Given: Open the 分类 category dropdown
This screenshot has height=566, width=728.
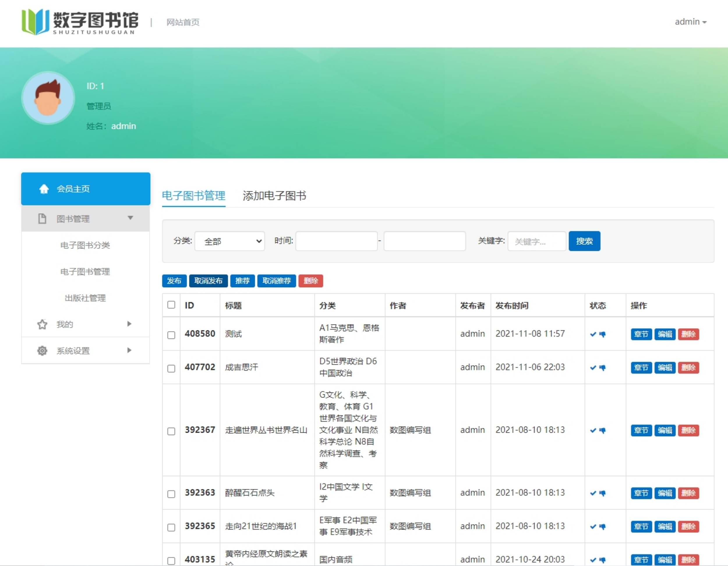Looking at the screenshot, I should 230,241.
